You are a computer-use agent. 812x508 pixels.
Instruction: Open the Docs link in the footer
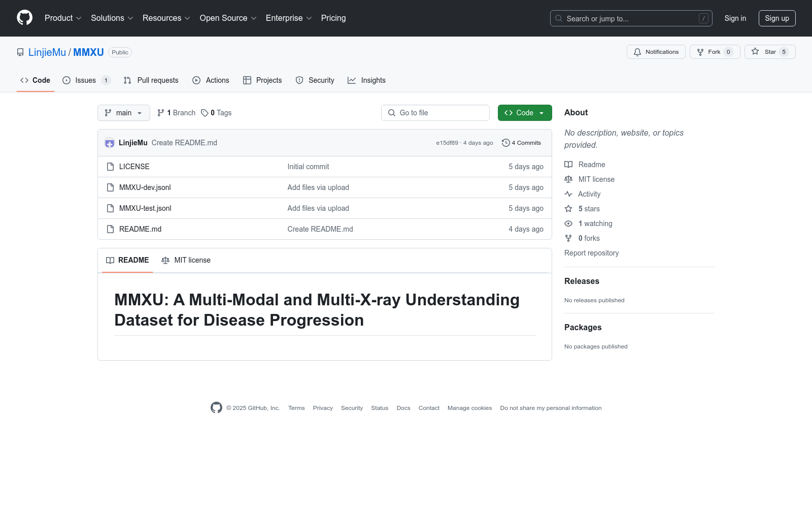coord(403,408)
